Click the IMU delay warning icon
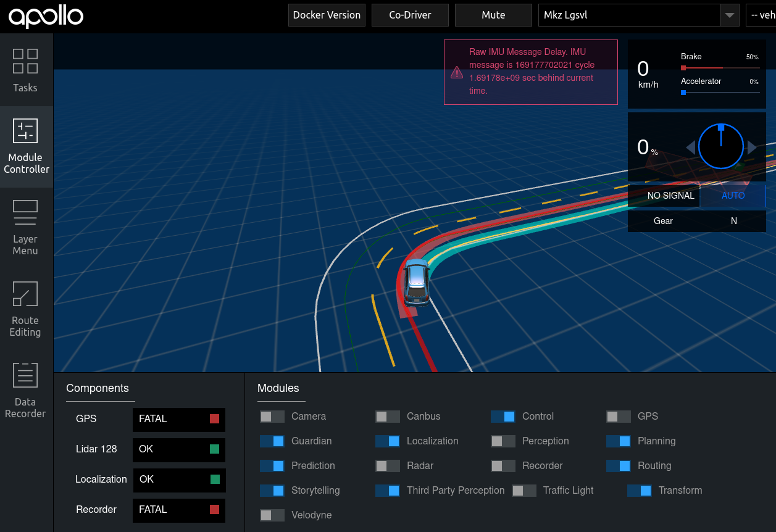This screenshot has width=776, height=532. coord(457,72)
